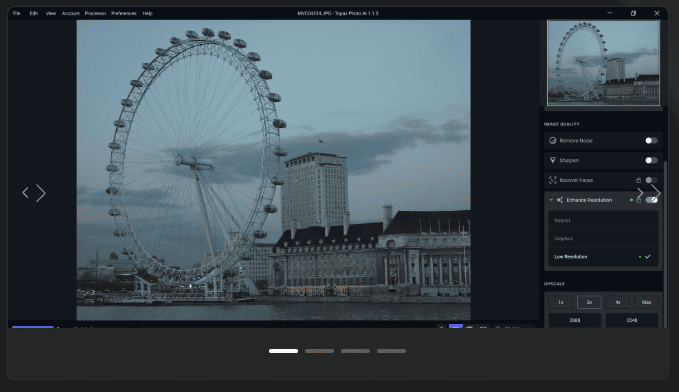This screenshot has height=392, width=679.
Task: Click the lock icon in Recover Faces row
Action: pos(638,180)
